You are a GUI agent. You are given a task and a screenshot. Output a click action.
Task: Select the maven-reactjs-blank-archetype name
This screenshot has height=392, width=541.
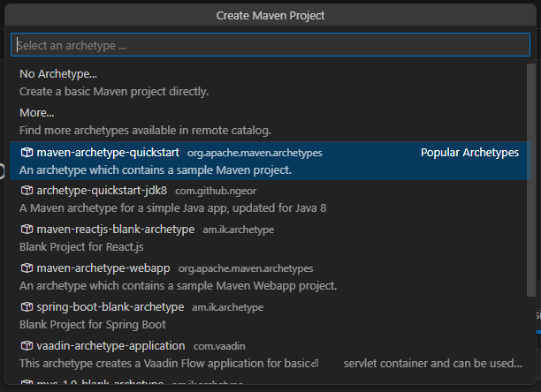(115, 230)
